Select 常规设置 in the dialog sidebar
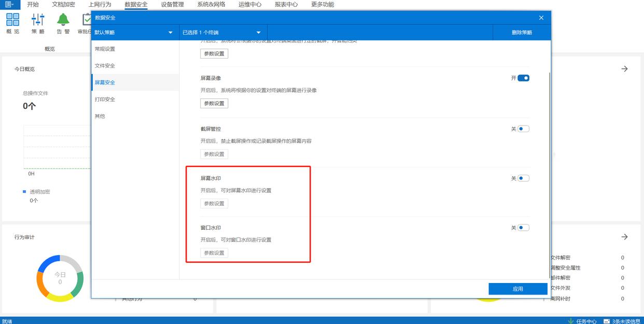 click(135, 49)
